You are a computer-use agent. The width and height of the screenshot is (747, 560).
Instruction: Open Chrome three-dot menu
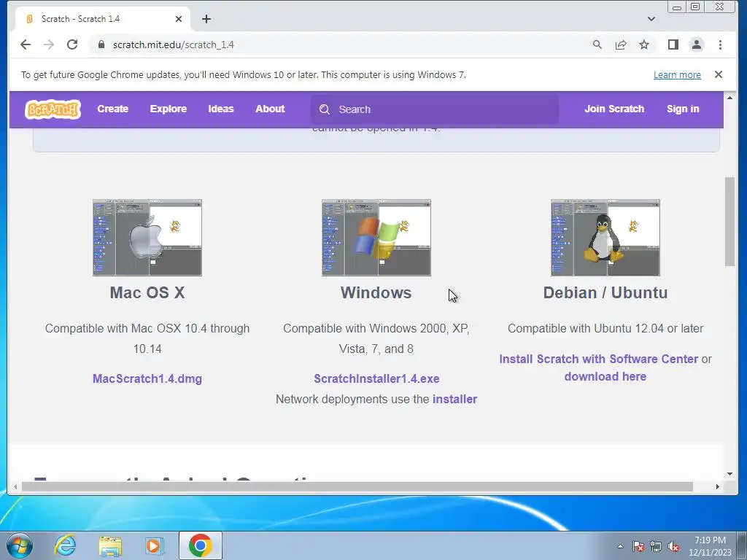(720, 44)
